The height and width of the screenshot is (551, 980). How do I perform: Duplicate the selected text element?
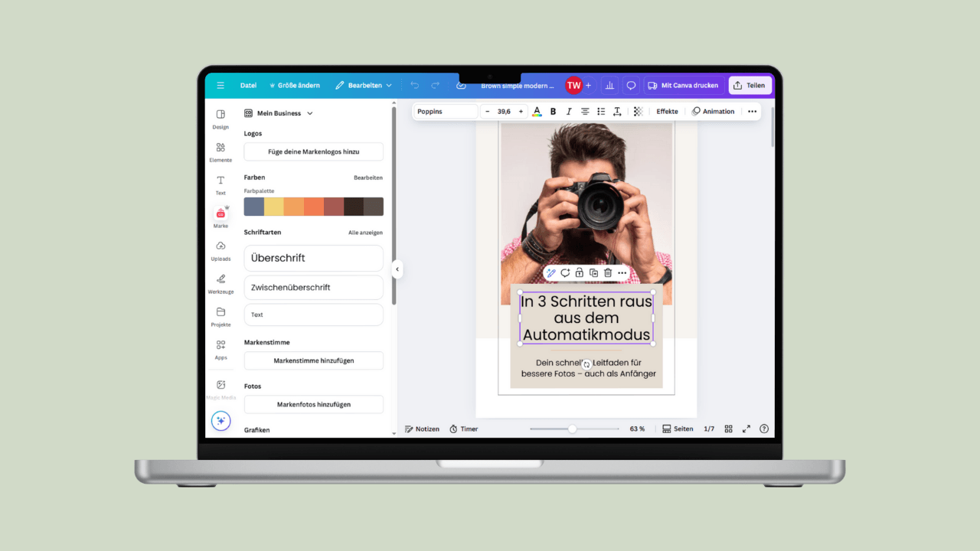(x=593, y=273)
